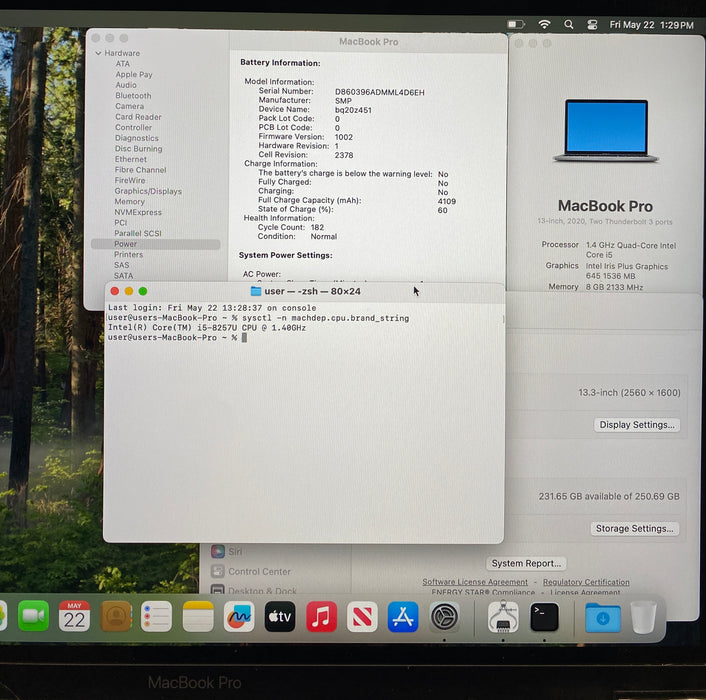Open FaceTime from the dock

click(33, 616)
